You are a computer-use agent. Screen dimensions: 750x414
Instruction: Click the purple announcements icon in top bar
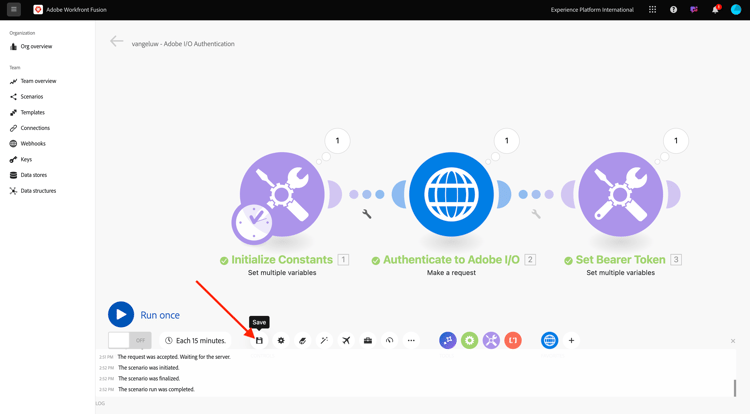click(x=694, y=10)
